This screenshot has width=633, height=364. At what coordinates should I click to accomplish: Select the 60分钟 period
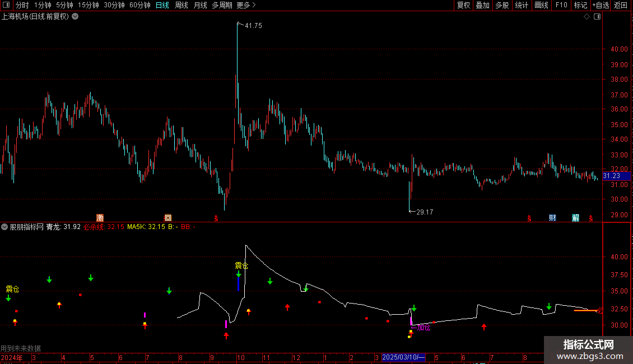point(139,5)
